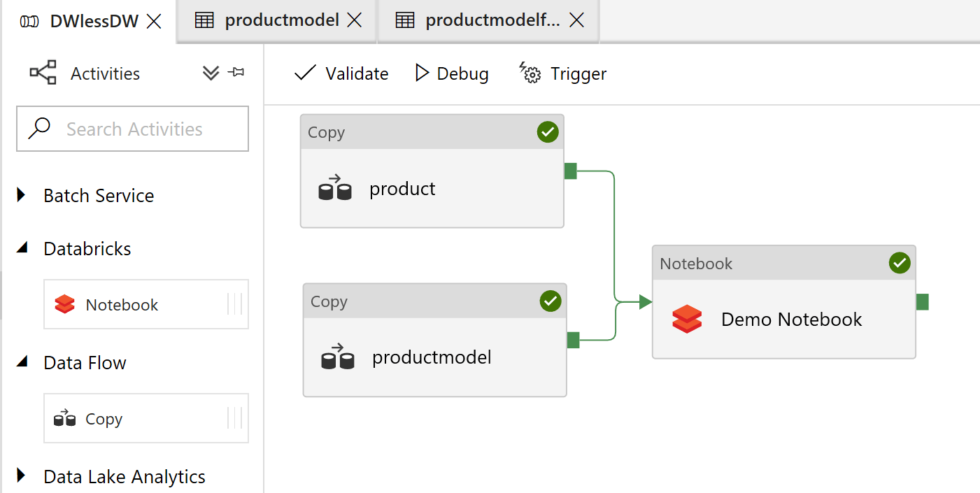Viewport: 980px width, 493px height.
Task: Click the Data Lake Analytics label
Action: tap(125, 477)
